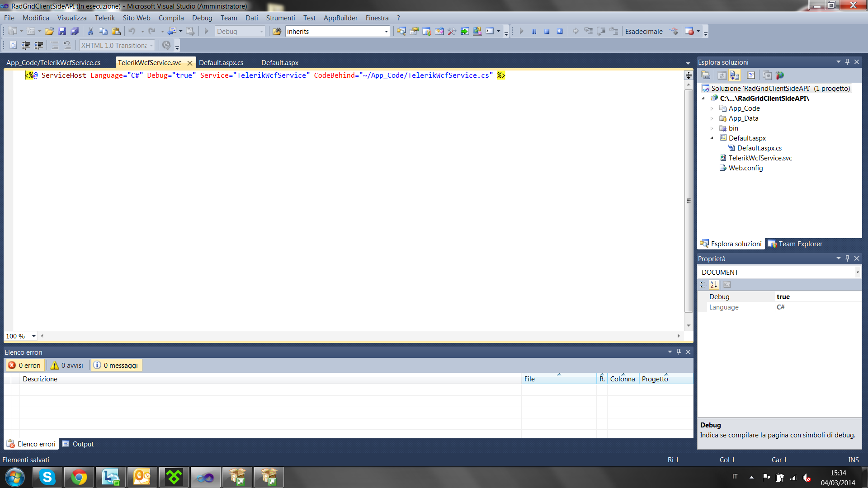The width and height of the screenshot is (868, 488).
Task: Click ASP.NET Configuration icon in Solution Explorer
Action: tap(780, 75)
